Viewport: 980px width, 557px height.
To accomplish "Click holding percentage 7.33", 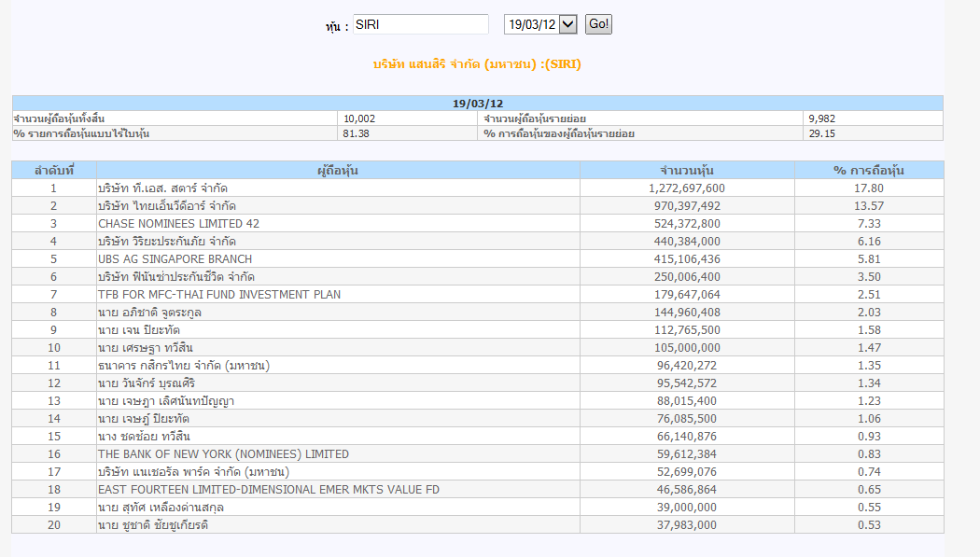I will coord(869,224).
